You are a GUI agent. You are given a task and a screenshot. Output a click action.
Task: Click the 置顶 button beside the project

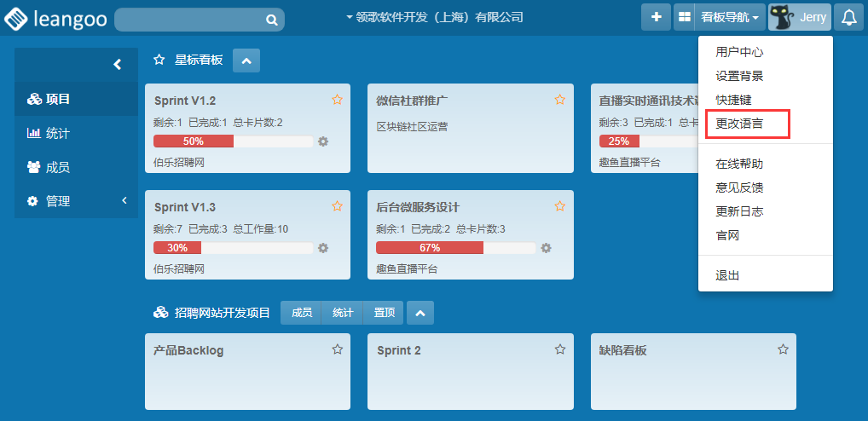[384, 313]
